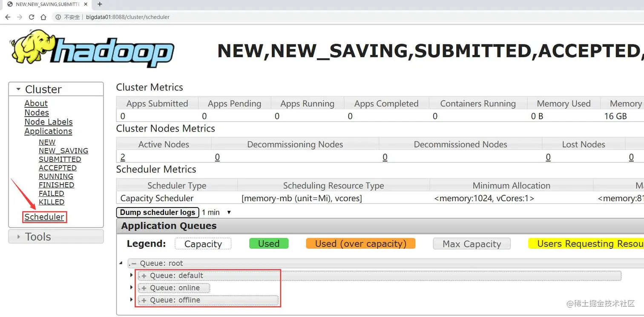Expand the Queue: online tree arrow
The image size is (644, 317).
click(x=131, y=288)
